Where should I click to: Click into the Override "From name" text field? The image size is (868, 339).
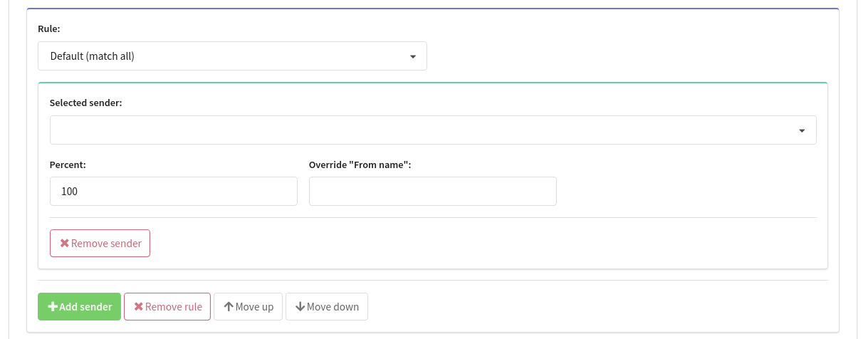pos(432,191)
